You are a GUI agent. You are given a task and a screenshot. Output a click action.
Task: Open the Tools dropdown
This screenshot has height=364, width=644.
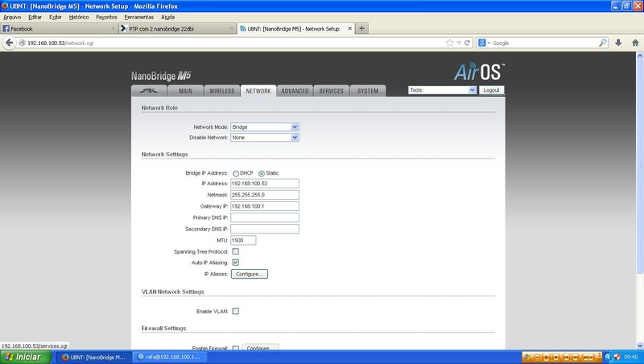[442, 90]
